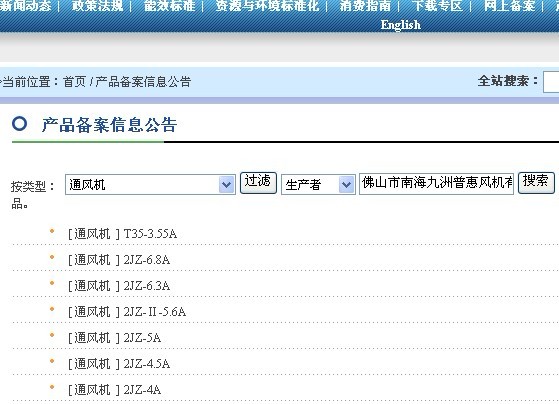Open the 通风机 product type dropdown

150,184
